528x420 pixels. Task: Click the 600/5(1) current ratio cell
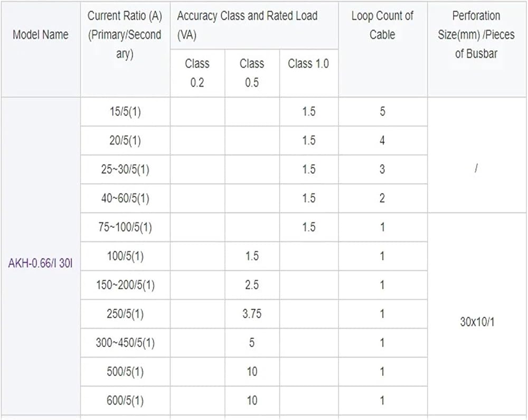coord(125,401)
